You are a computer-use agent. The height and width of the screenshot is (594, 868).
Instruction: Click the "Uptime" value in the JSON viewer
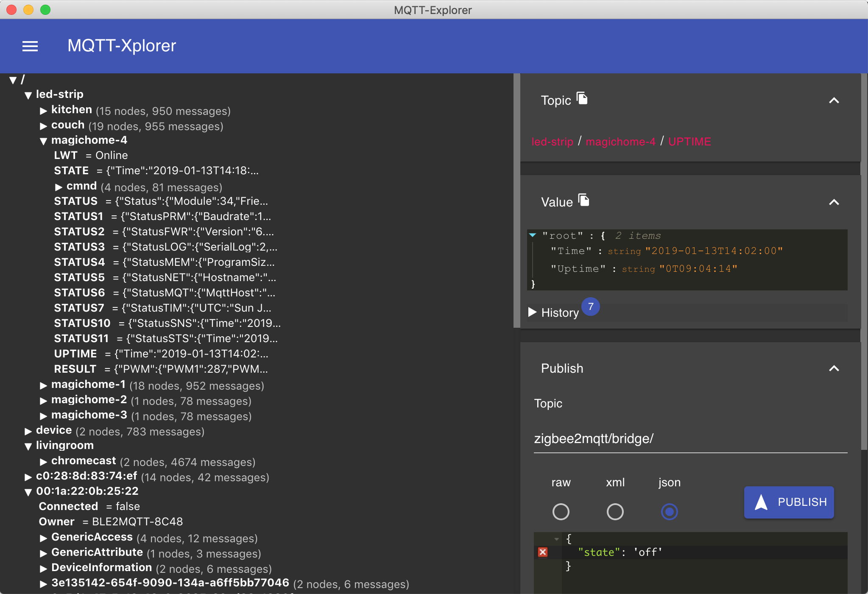[698, 269]
